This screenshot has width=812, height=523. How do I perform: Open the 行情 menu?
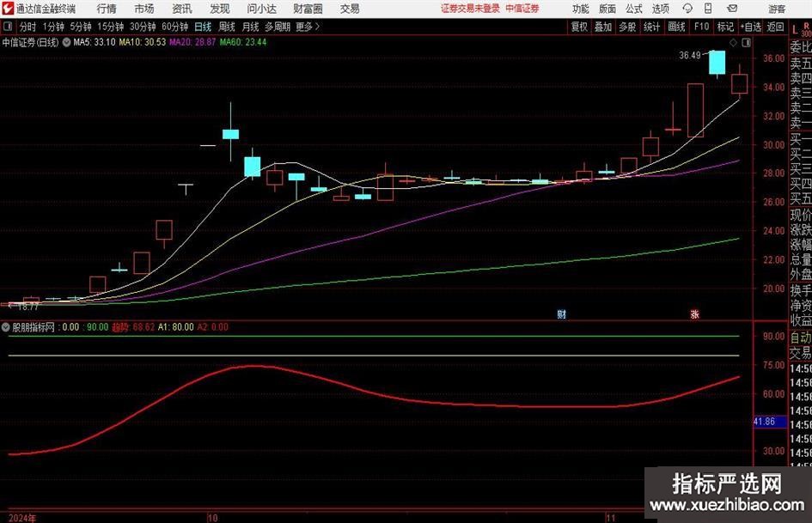[107, 9]
